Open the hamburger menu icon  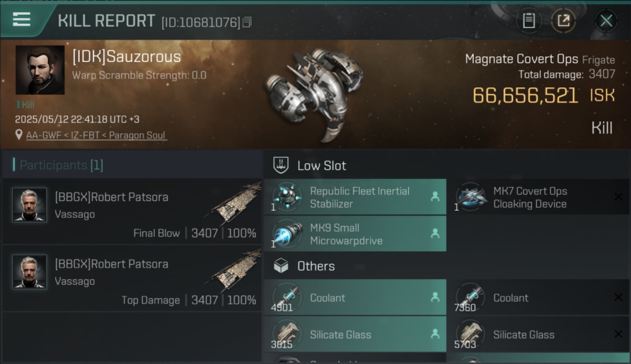pos(21,19)
